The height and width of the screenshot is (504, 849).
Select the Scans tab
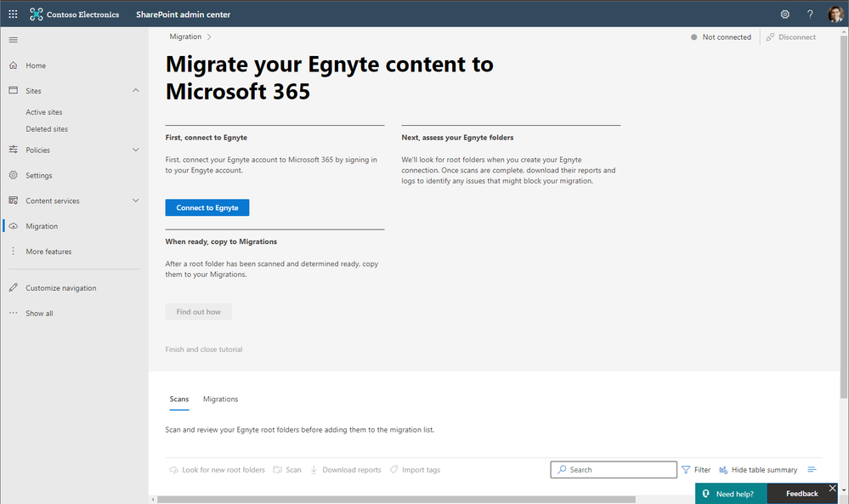(179, 399)
